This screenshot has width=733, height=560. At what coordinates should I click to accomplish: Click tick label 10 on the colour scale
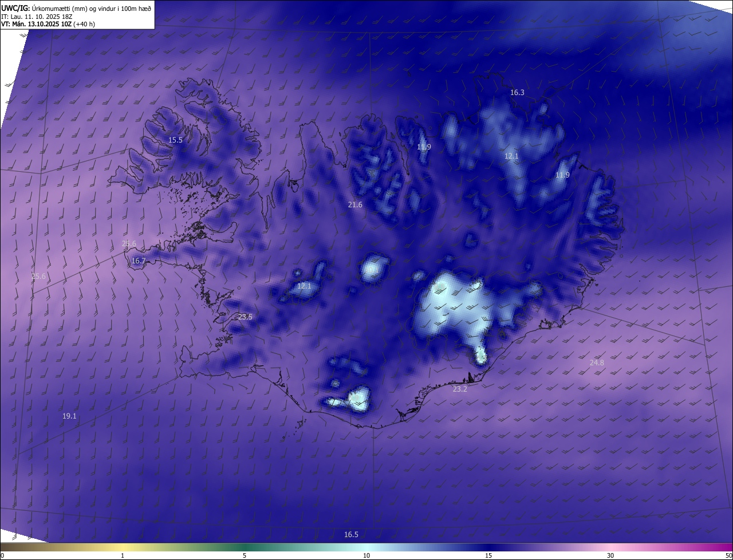tap(366, 555)
